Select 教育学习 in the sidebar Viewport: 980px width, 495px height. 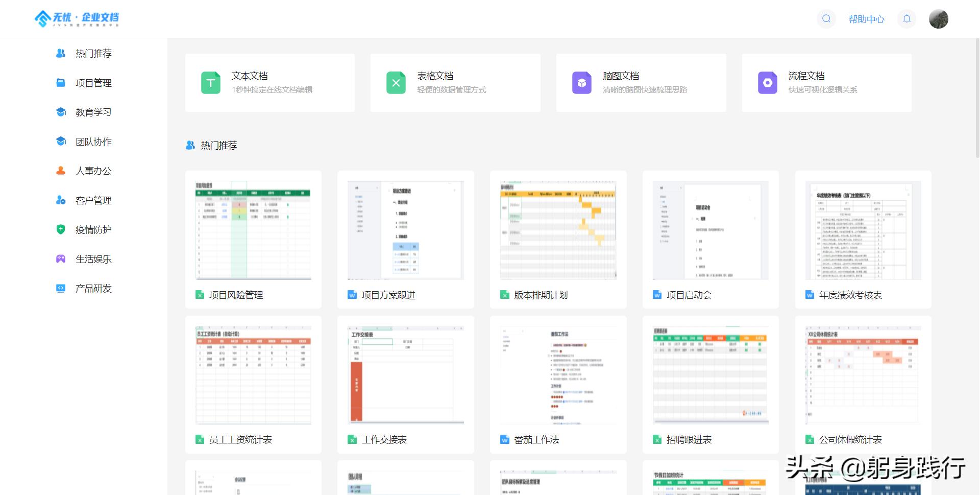pyautogui.click(x=93, y=112)
